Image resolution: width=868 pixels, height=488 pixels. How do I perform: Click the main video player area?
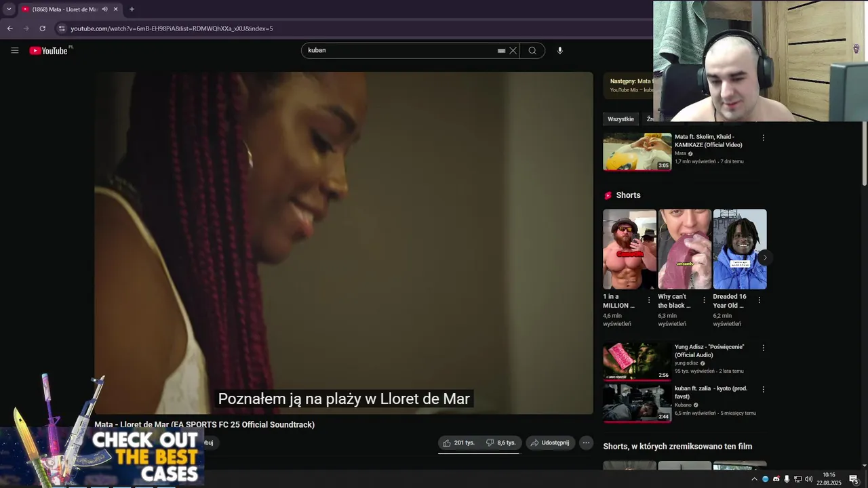[344, 243]
